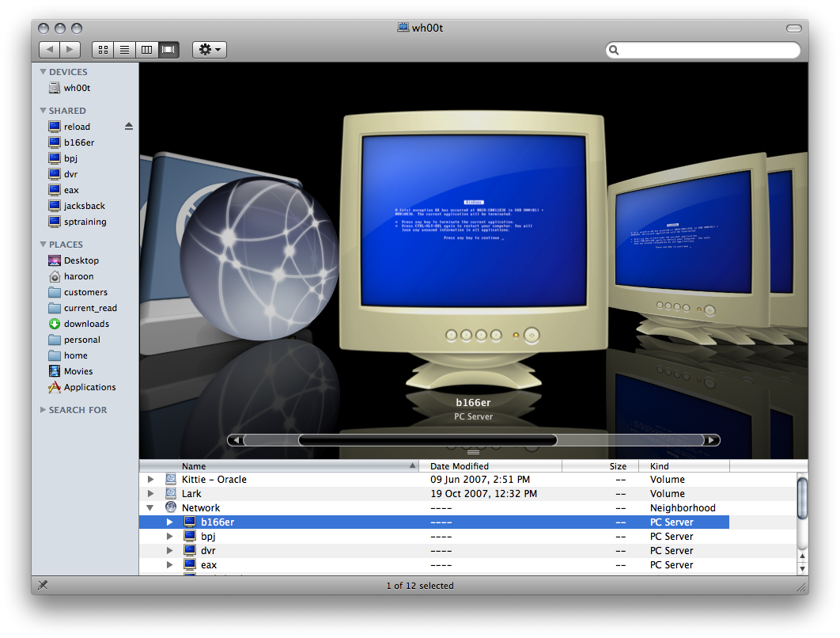Image resolution: width=840 pixels, height=638 pixels.
Task: Open haroon home folder in sidebar
Action: (78, 276)
